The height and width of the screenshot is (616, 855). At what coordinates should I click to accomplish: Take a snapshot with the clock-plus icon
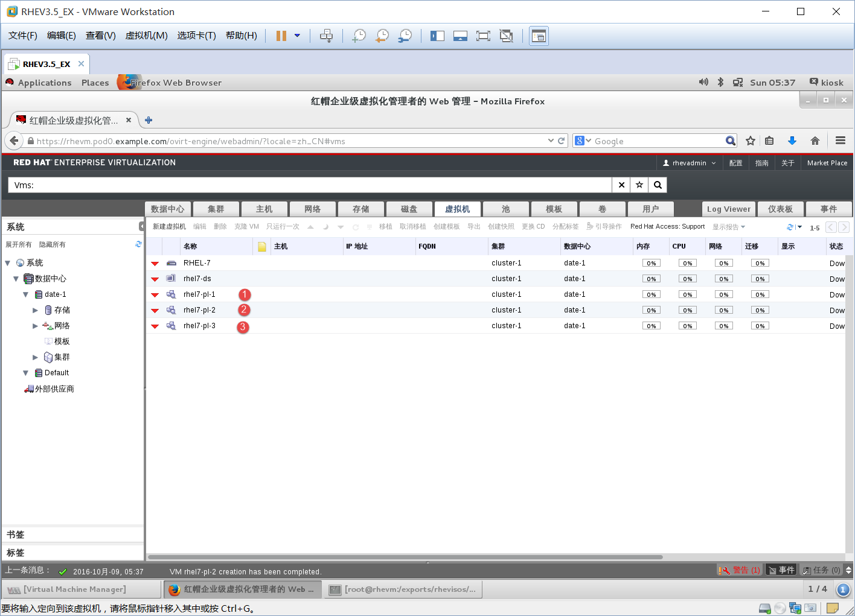tap(359, 36)
